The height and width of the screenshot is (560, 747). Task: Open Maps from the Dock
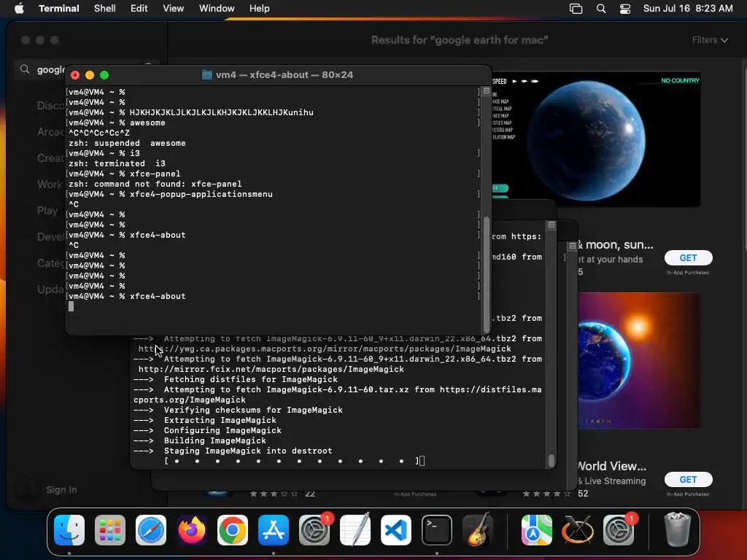click(537, 529)
